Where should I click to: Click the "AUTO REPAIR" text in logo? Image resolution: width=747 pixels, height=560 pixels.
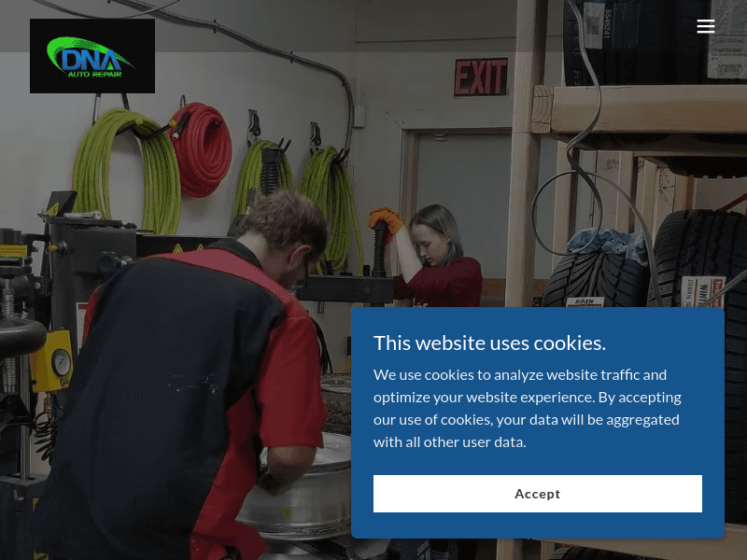click(94, 75)
